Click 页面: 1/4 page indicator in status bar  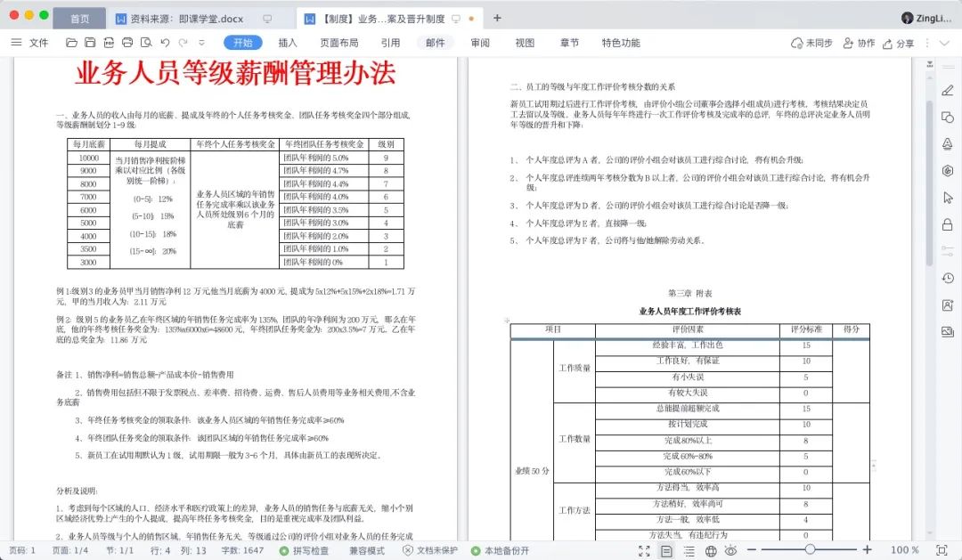(x=70, y=550)
